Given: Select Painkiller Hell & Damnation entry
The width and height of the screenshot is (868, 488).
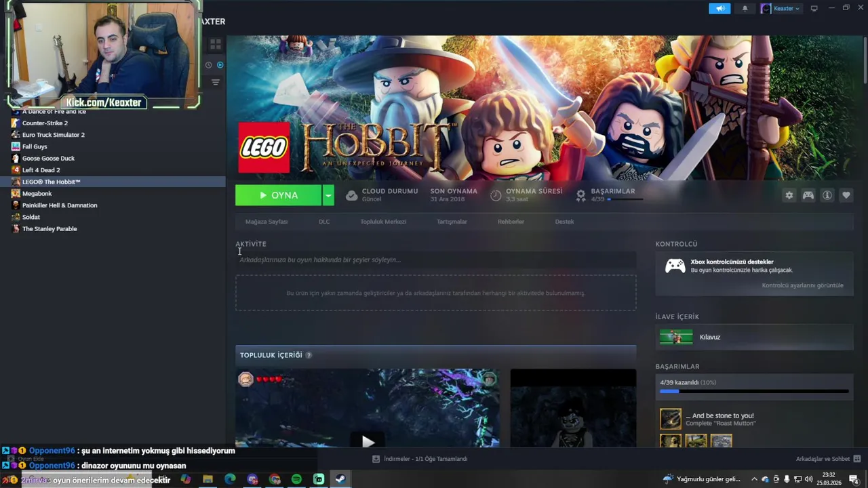Looking at the screenshot, I should (113, 205).
